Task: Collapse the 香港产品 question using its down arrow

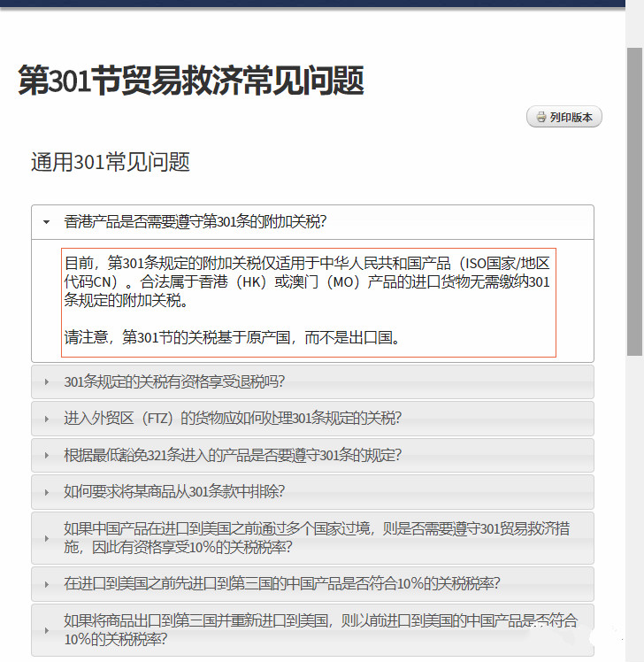Action: pos(46,222)
